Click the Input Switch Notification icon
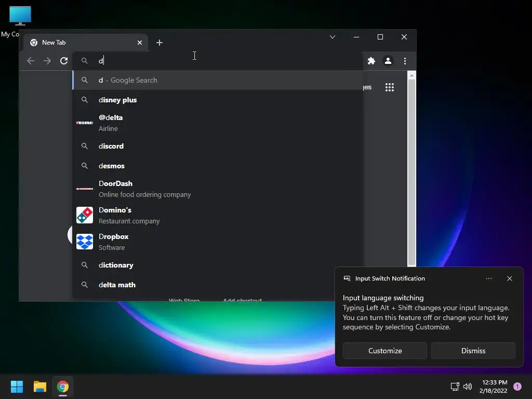This screenshot has height=399, width=532. point(347,278)
